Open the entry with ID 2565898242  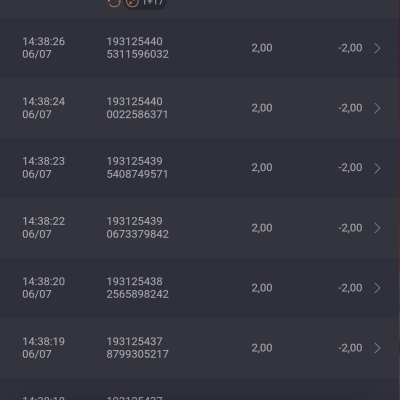(138, 288)
